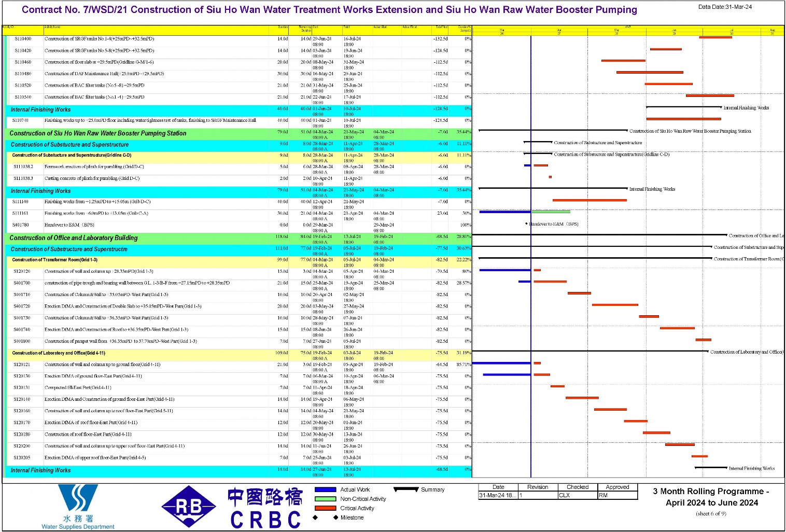Image resolution: width=786 pixels, height=532 pixels.
Task: Select the red Gantt bar for activity S111140
Action: click(x=589, y=200)
